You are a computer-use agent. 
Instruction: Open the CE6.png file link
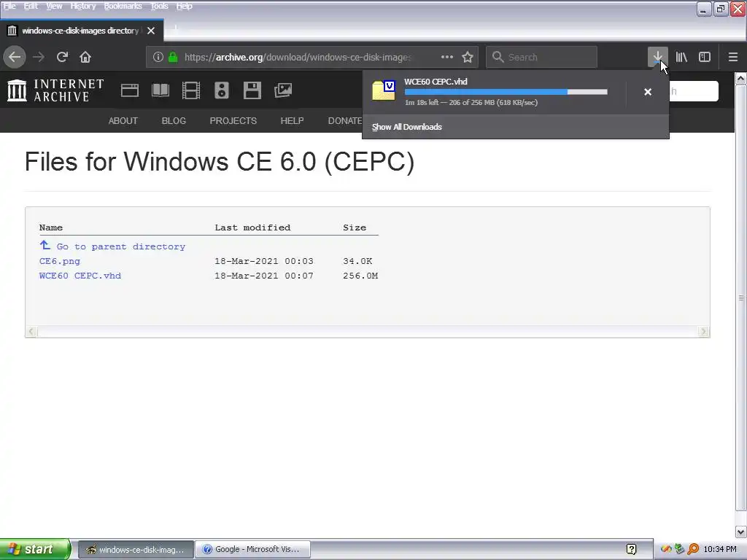pyautogui.click(x=60, y=261)
